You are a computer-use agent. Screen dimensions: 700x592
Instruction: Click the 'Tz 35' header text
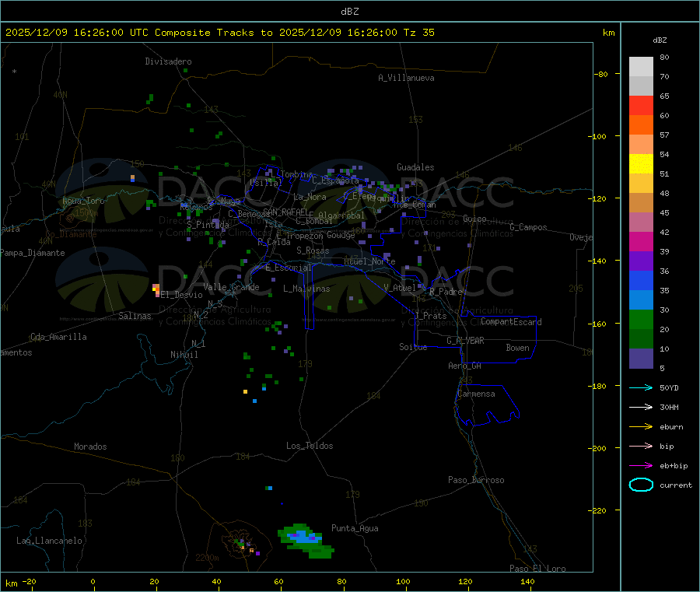pyautogui.click(x=418, y=33)
